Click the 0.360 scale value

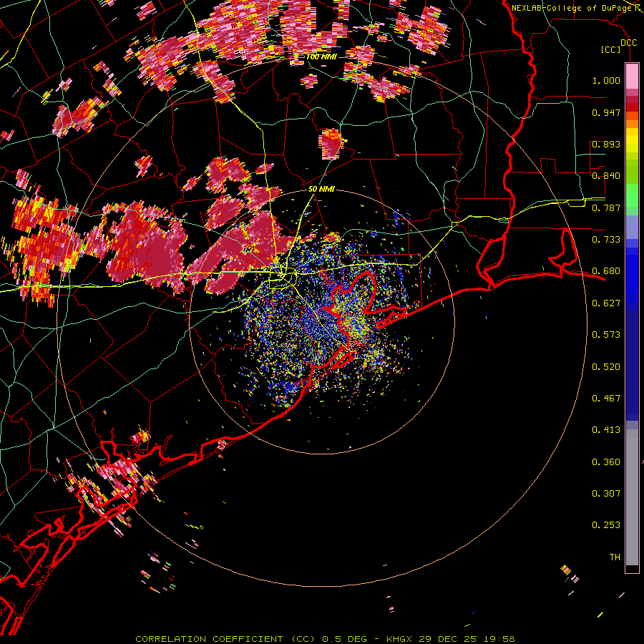pyautogui.click(x=606, y=462)
